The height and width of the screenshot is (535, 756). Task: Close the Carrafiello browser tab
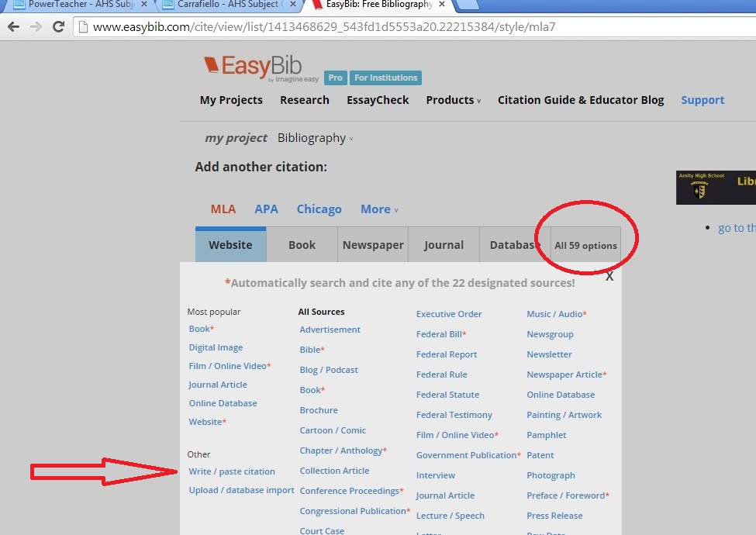pyautogui.click(x=292, y=5)
